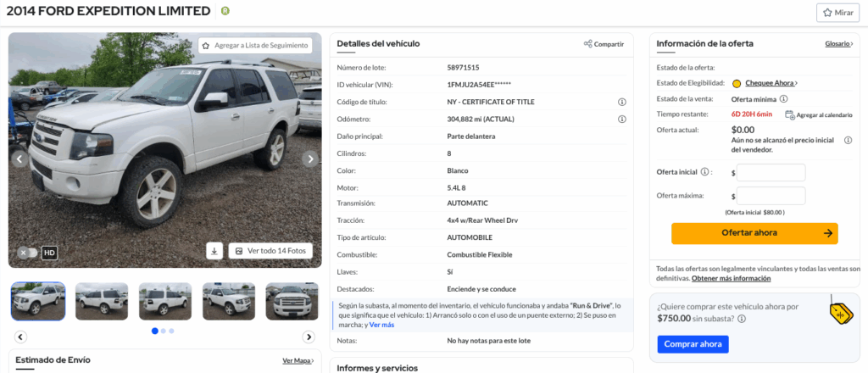Click the Oferta máxima input field
This screenshot has height=373, width=868.
[771, 196]
